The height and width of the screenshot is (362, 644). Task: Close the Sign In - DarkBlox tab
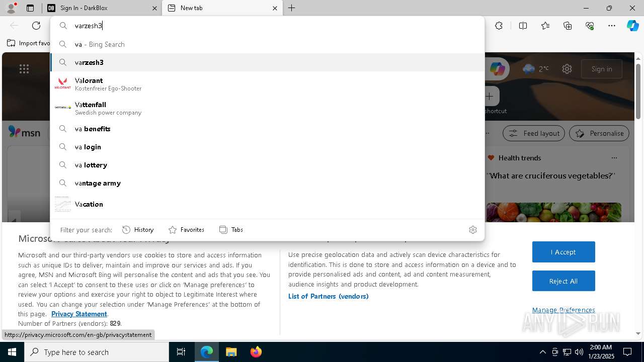(x=154, y=8)
